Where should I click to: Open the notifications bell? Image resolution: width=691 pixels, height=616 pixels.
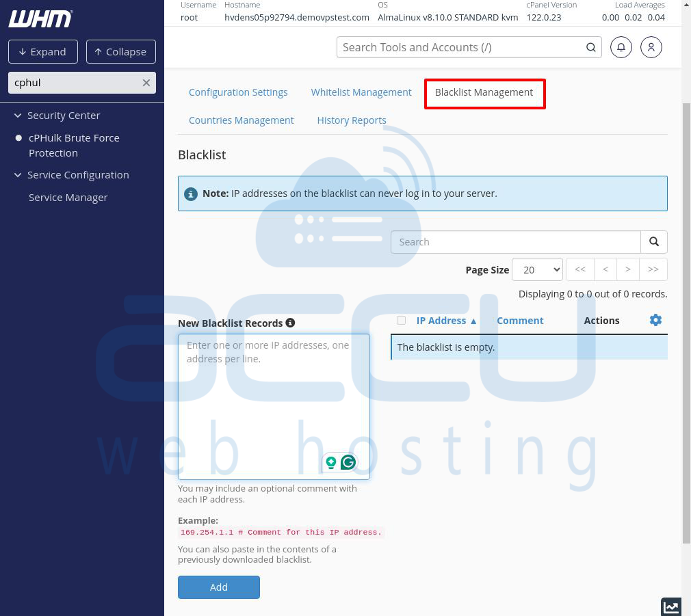pyautogui.click(x=621, y=47)
